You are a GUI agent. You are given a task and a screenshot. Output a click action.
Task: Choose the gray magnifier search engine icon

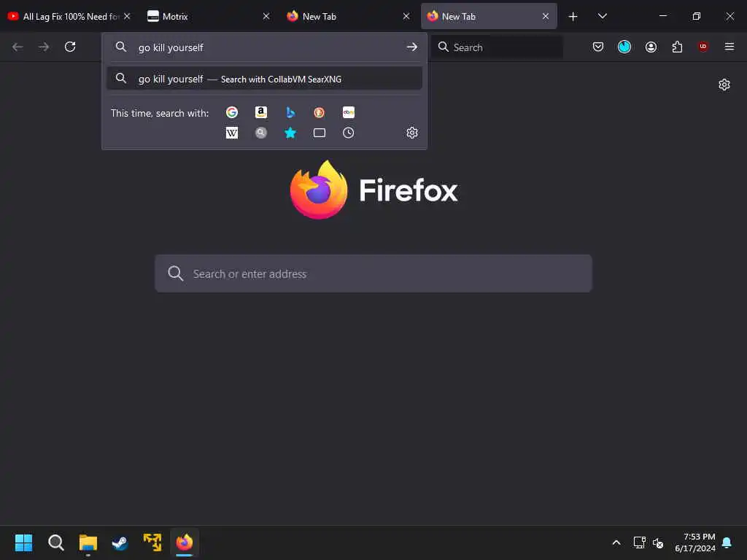click(260, 133)
